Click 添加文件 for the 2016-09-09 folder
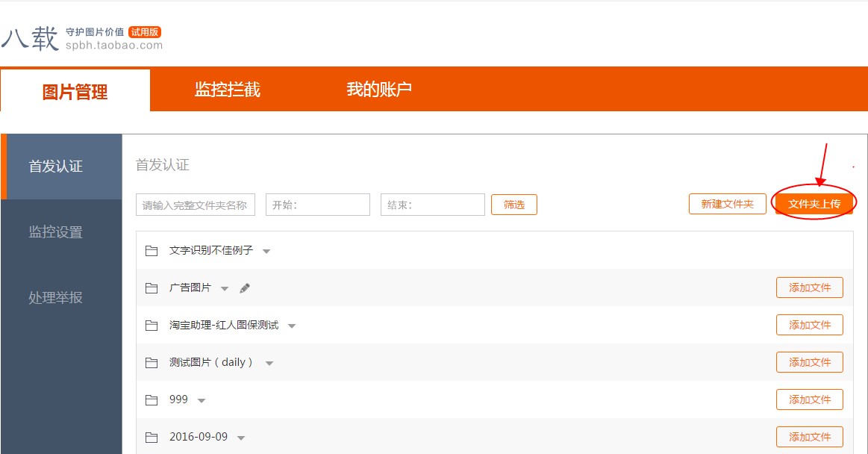Screen dimensions: 868x454 click(x=810, y=437)
